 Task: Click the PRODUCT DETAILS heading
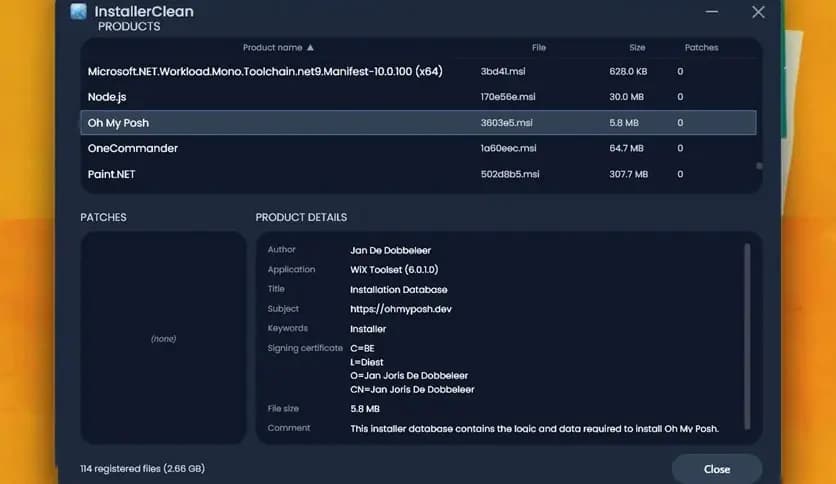click(x=301, y=217)
